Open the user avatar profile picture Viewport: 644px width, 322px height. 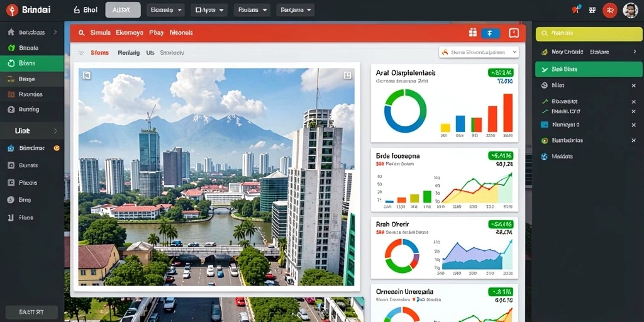(630, 10)
